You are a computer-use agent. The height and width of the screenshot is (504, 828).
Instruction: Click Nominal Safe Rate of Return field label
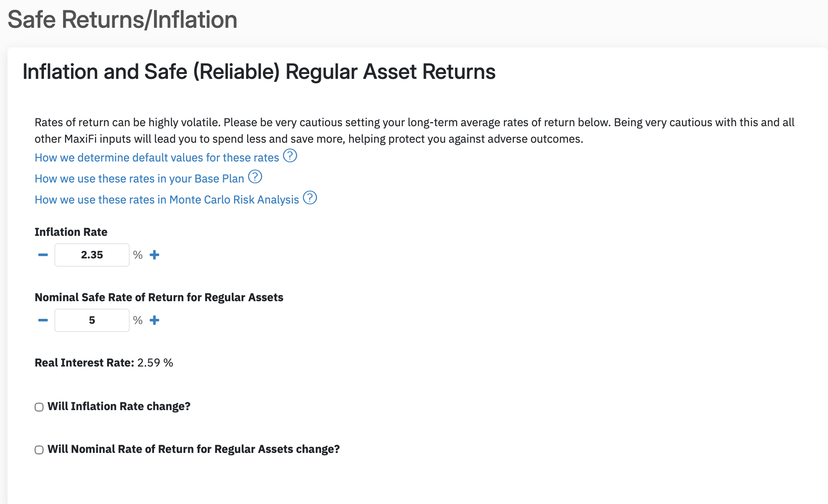159,297
